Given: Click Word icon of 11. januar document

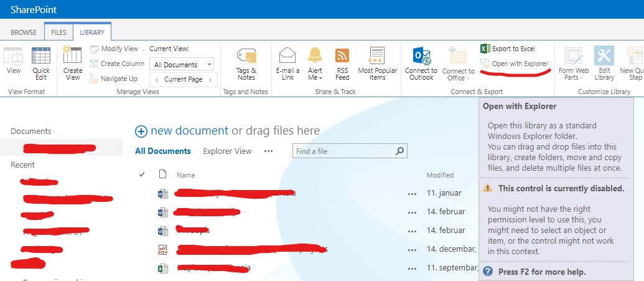Looking at the screenshot, I should pos(163,194).
